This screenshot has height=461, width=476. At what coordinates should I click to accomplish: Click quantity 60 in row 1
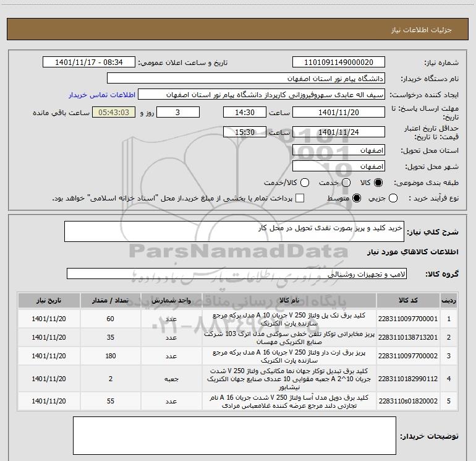click(x=111, y=319)
